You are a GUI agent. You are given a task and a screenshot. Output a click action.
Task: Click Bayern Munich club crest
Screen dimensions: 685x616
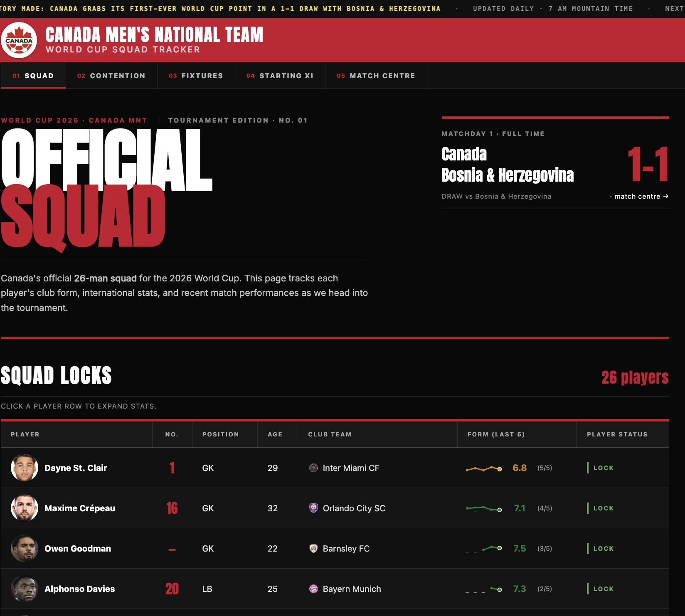click(x=314, y=589)
